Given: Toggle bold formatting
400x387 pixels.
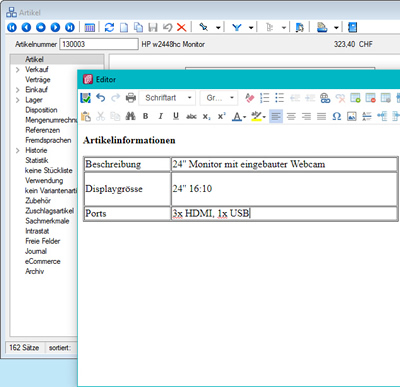Looking at the screenshot, I should click(146, 116).
